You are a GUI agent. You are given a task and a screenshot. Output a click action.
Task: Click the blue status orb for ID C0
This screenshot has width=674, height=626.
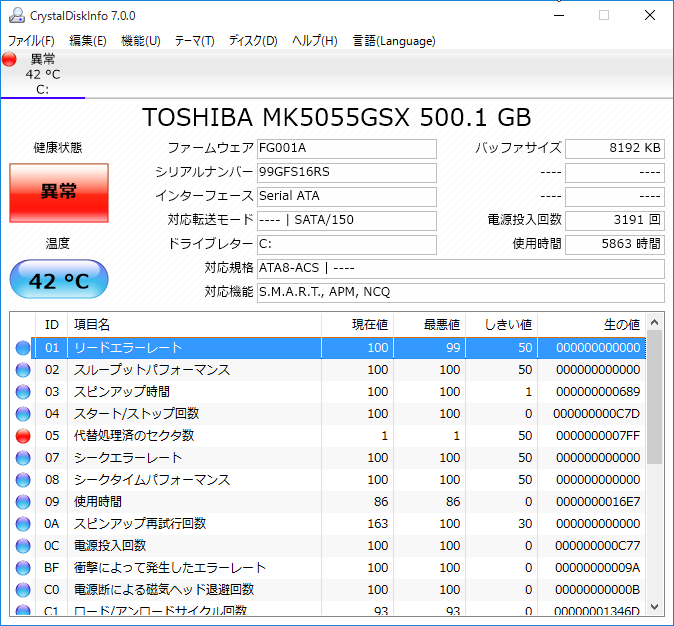click(23, 590)
